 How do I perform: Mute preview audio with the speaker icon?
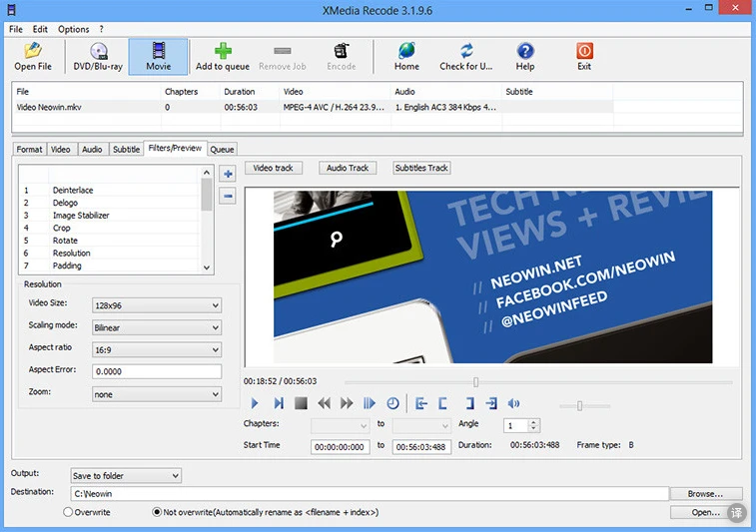point(514,403)
